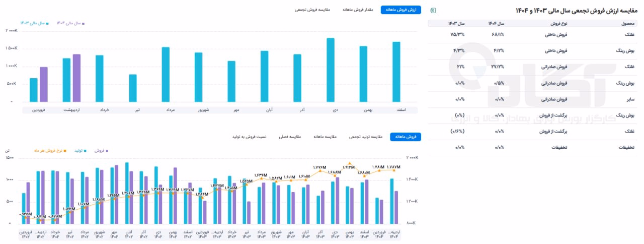Toggle the نرخ فروش هر ماه legend item
644x244 pixels.
pos(50,150)
